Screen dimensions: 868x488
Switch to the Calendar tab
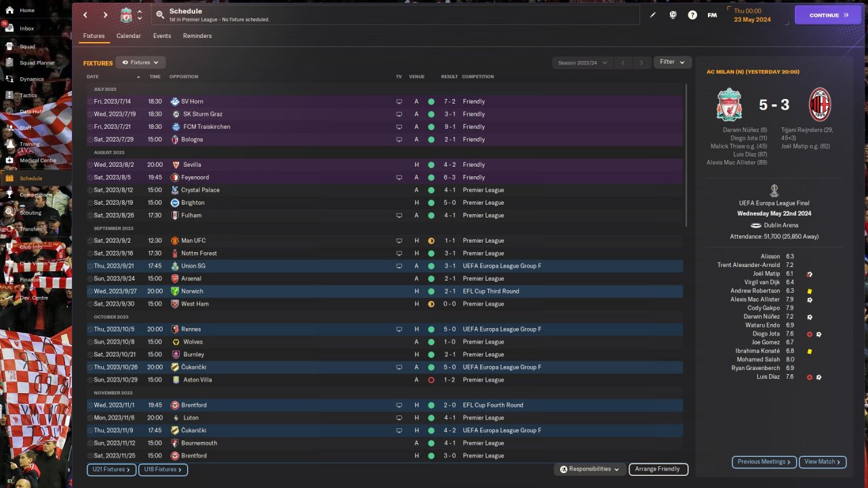128,36
